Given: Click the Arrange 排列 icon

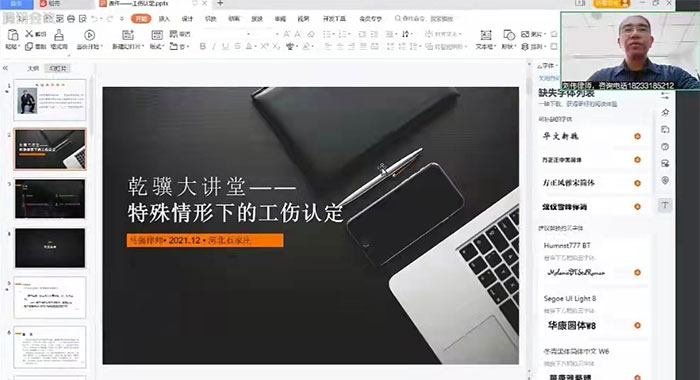Looking at the screenshot, I should coord(525,46).
